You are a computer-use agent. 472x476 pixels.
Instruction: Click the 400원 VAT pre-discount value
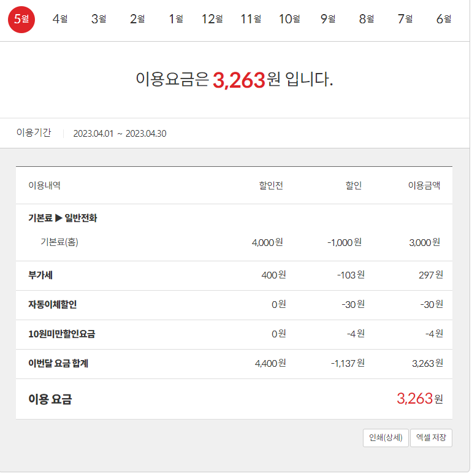pyautogui.click(x=273, y=275)
